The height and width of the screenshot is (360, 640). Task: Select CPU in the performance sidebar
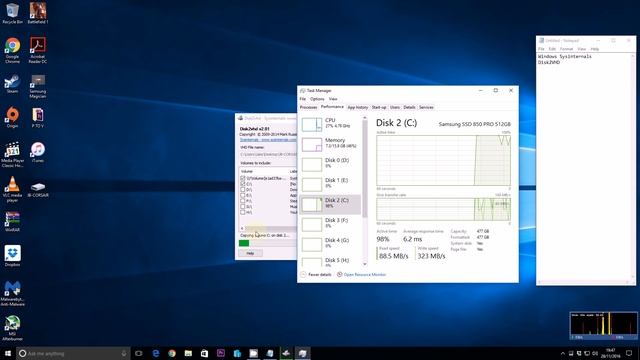click(x=330, y=124)
